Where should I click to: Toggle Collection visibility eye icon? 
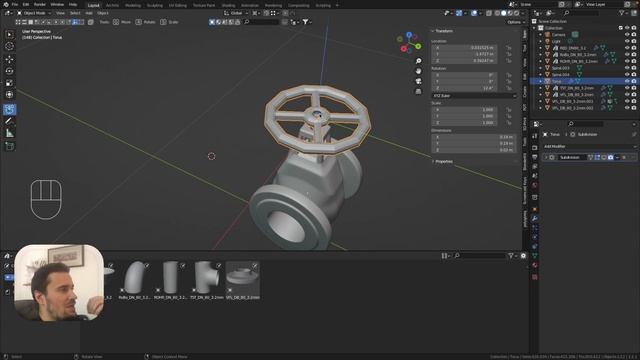(627, 28)
